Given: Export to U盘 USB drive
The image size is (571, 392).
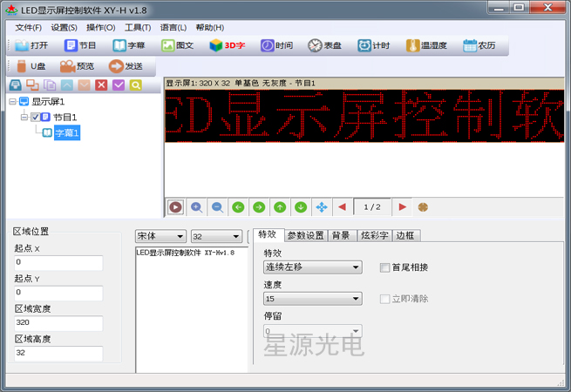Looking at the screenshot, I should pos(31,66).
